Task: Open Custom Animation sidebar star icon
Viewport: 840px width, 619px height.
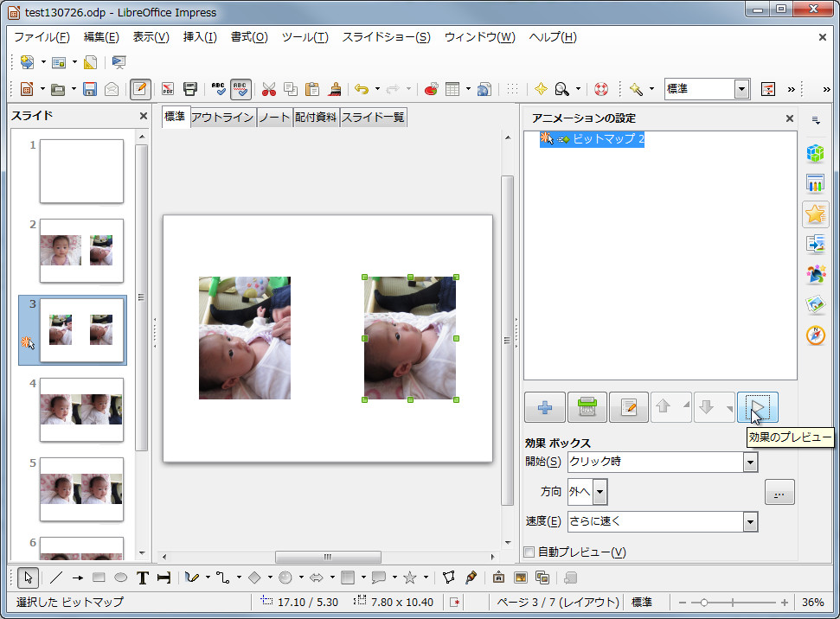Action: pyautogui.click(x=816, y=214)
